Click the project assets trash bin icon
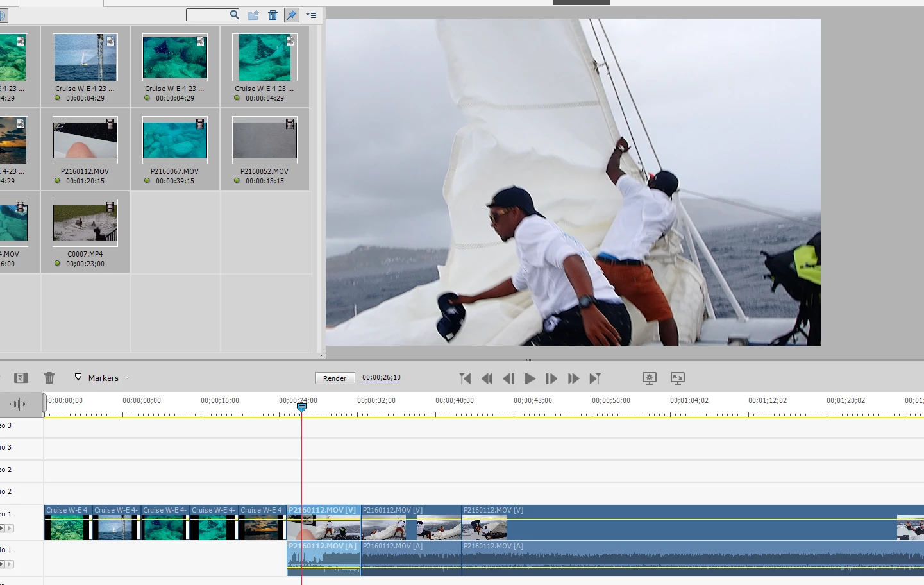The image size is (924, 585). point(273,15)
